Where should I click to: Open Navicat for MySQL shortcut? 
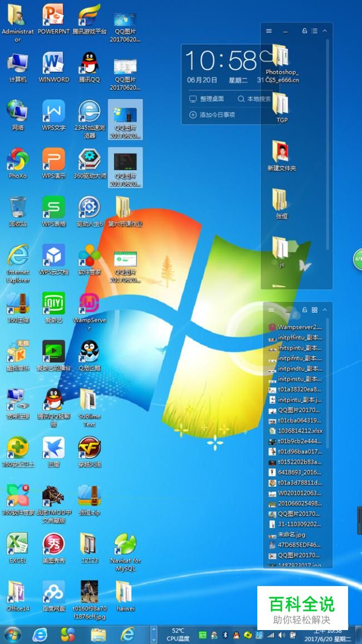125,552
